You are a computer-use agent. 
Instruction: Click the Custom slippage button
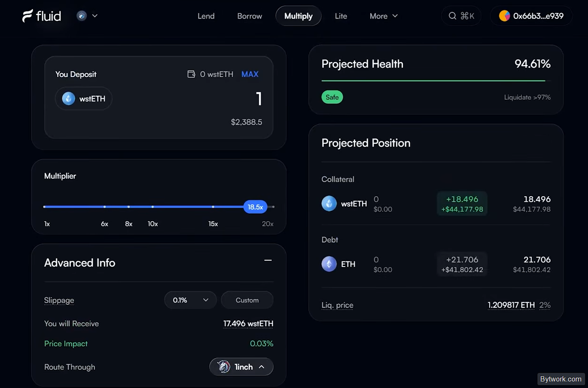pyautogui.click(x=247, y=300)
